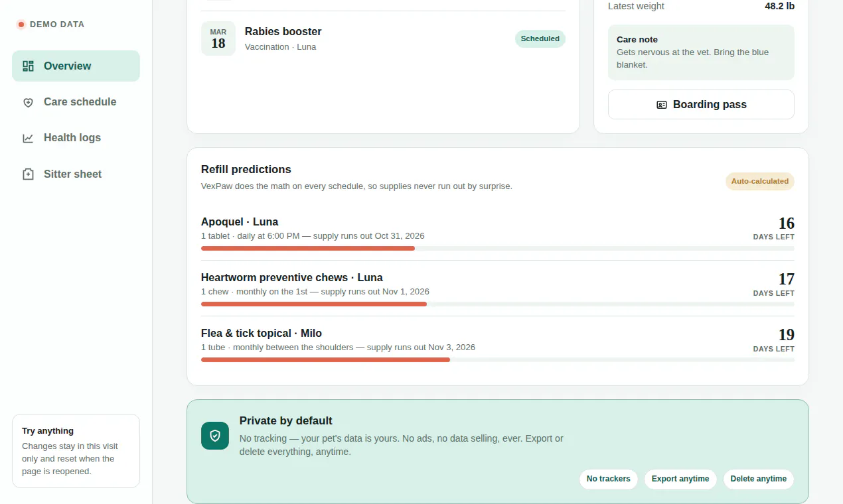Screen dimensions: 843x504
Task: Click the Apoquel supply progress bar
Action: 498,249
